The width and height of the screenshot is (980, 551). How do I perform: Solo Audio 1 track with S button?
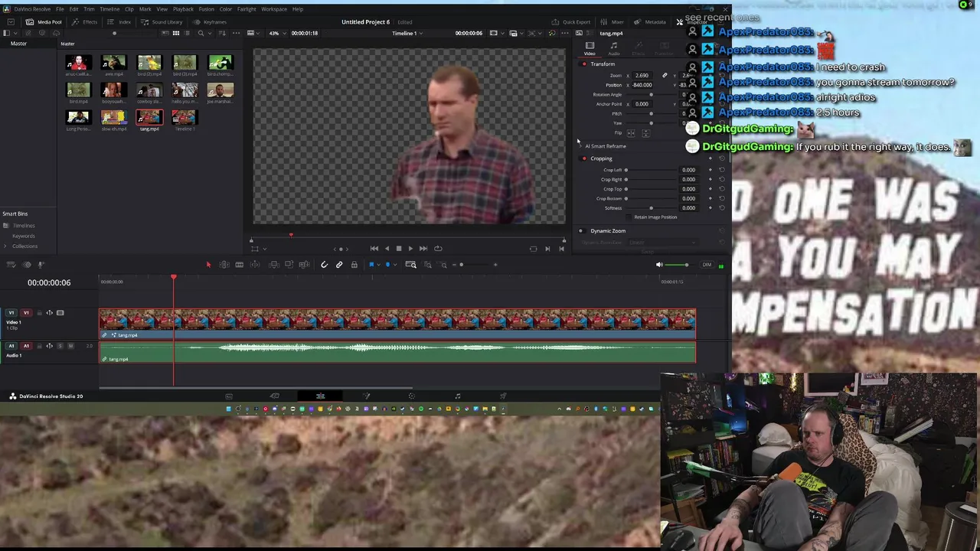60,346
